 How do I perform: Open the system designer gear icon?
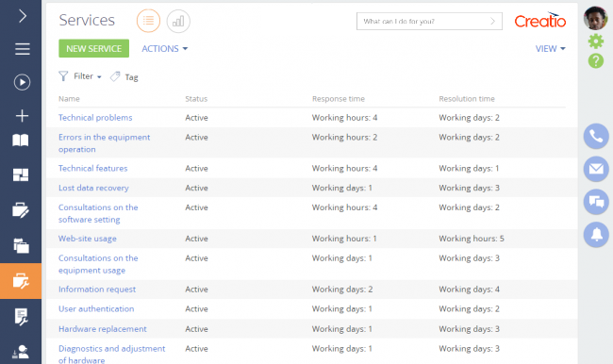point(596,41)
